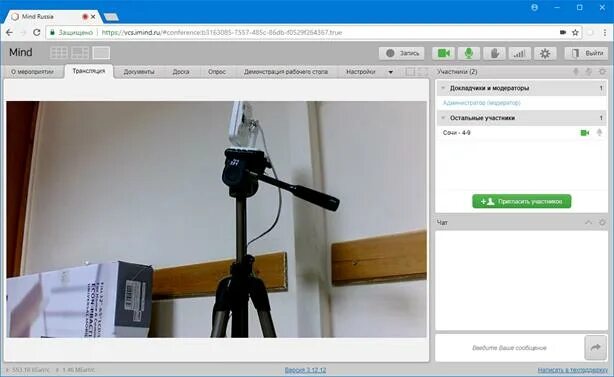Image resolution: width=614 pixels, height=377 pixels.
Task: Open participants panel gear settings
Action: 602,72
